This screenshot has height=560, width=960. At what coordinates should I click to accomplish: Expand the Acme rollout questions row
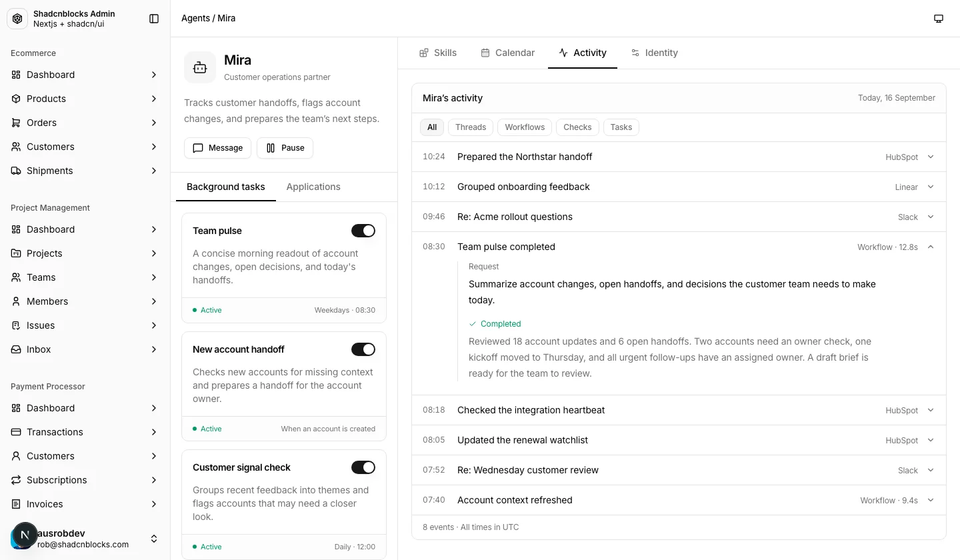(679, 217)
